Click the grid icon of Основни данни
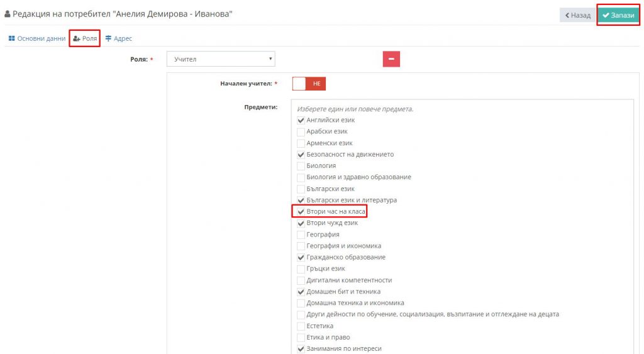 tap(11, 38)
